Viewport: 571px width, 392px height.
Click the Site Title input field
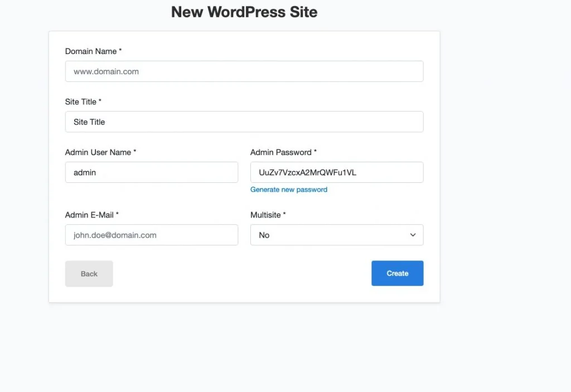click(x=244, y=122)
